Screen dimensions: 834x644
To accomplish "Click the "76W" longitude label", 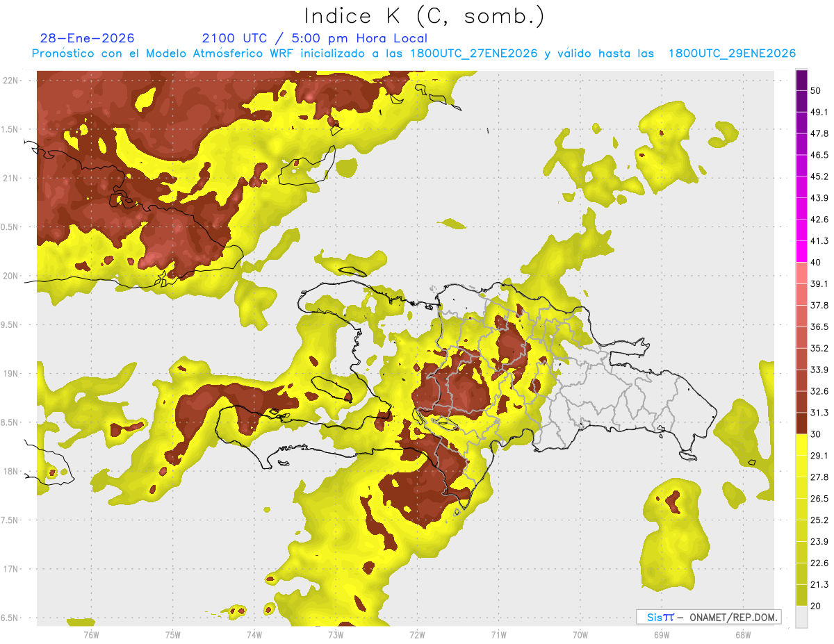I will pos(91,634).
